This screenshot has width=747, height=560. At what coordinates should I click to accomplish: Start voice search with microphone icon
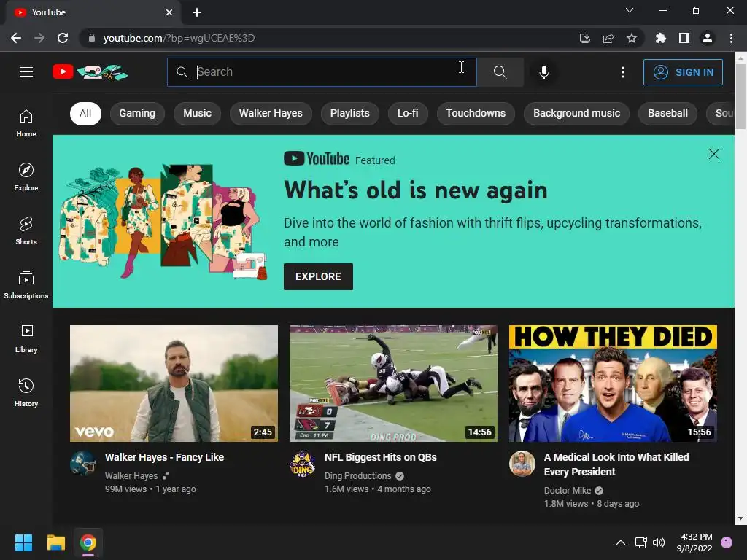(544, 72)
